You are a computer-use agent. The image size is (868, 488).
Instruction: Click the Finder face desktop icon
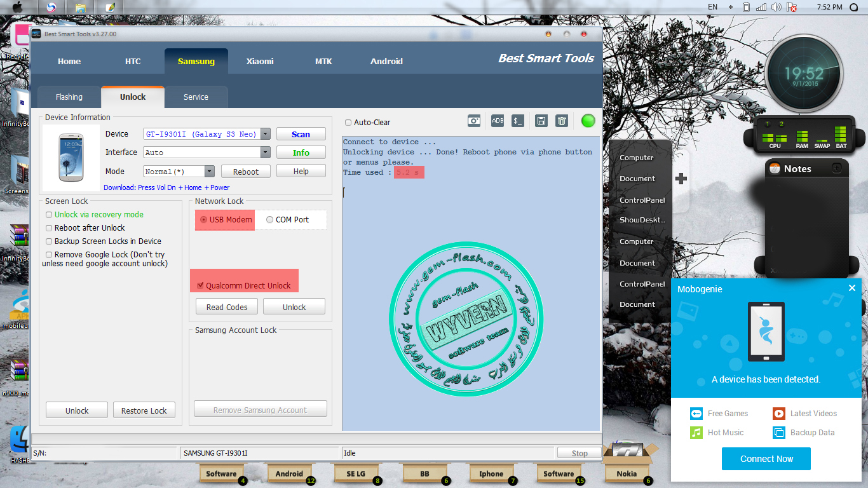pyautogui.click(x=19, y=440)
